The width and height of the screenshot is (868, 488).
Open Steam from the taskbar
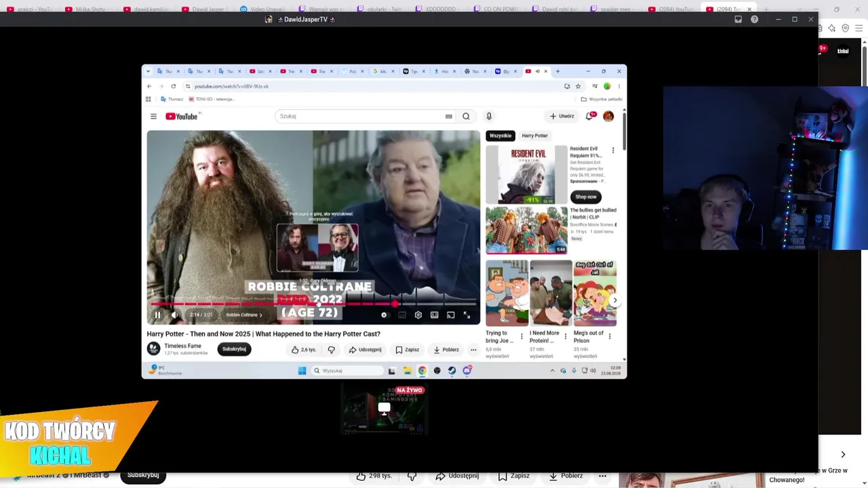pyautogui.click(x=452, y=371)
